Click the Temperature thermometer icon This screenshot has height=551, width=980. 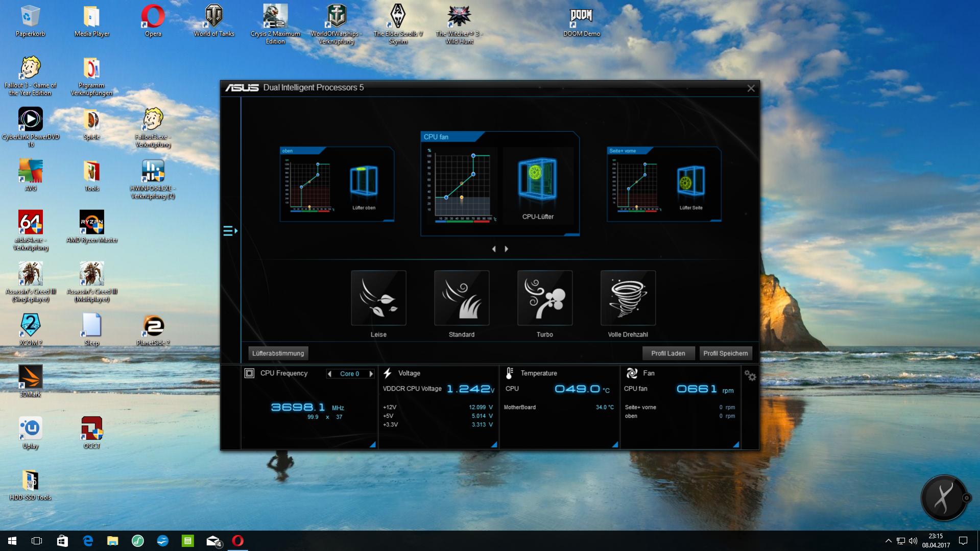point(509,373)
